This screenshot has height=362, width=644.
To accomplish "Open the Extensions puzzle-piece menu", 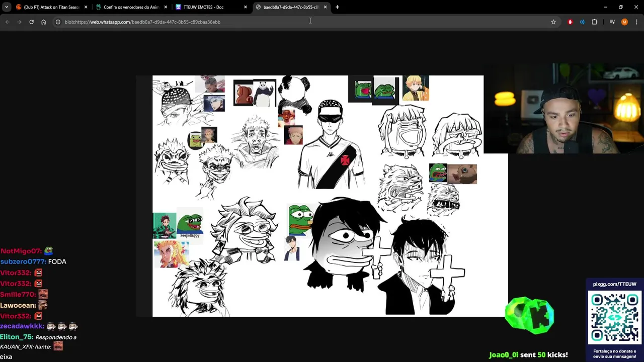I will coord(595,22).
